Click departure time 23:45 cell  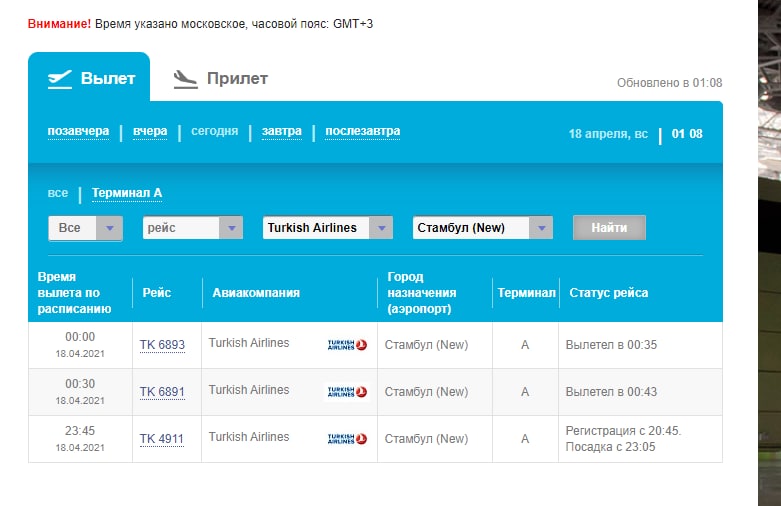[x=80, y=439]
